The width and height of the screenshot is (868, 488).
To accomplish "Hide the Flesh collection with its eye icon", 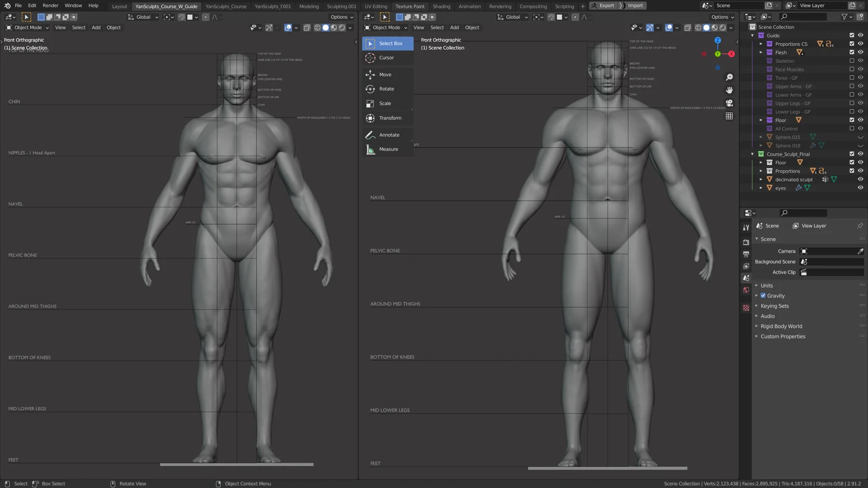I will 860,52.
